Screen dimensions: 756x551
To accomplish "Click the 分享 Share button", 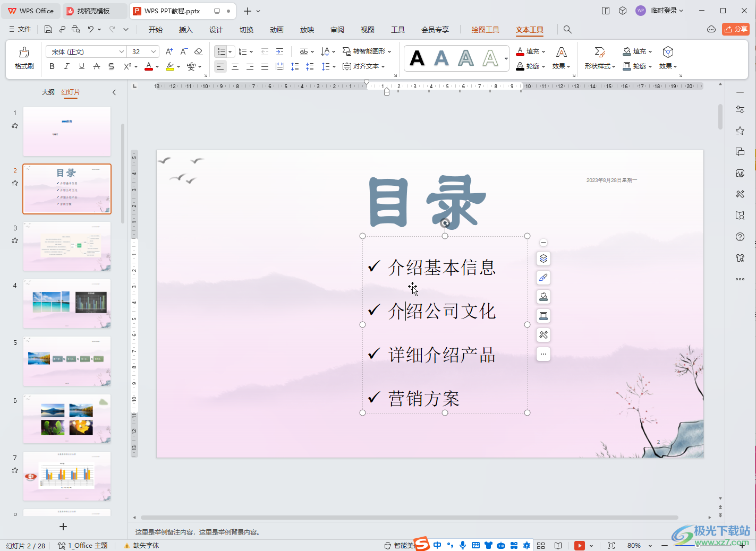I will click(x=736, y=29).
